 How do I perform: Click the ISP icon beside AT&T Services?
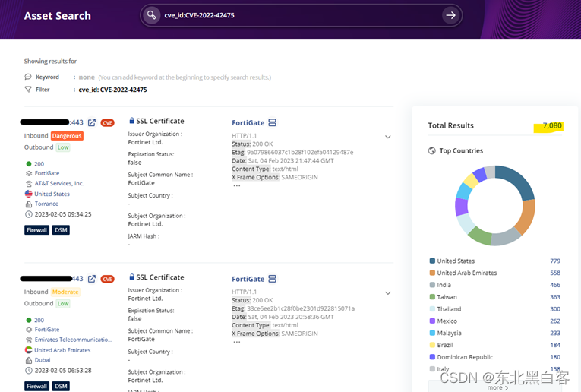(x=29, y=184)
